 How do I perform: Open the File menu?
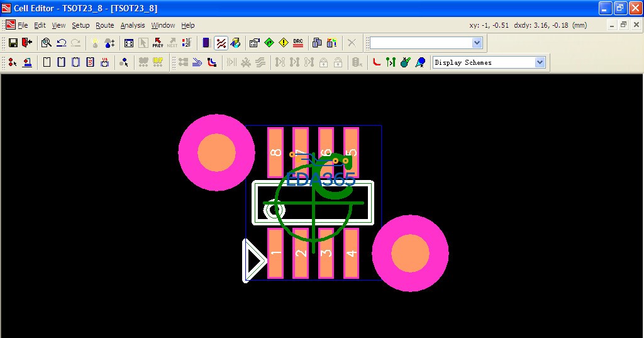point(23,25)
